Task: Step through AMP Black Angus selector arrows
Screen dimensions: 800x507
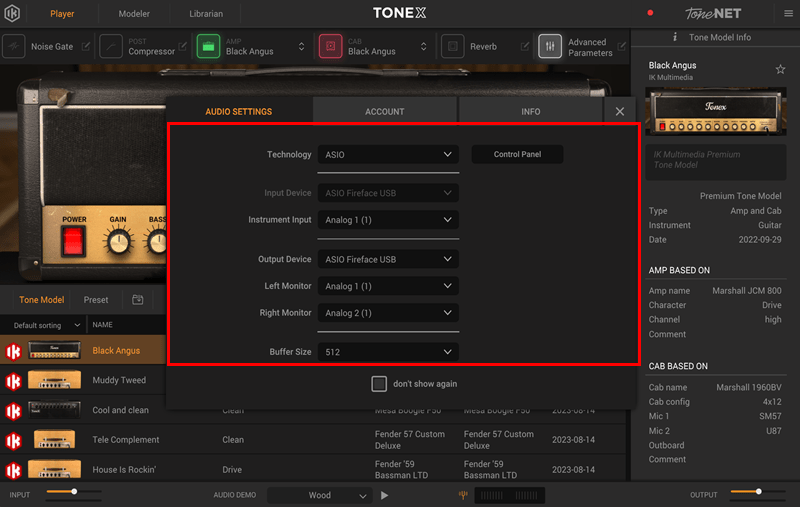Action: [x=302, y=46]
